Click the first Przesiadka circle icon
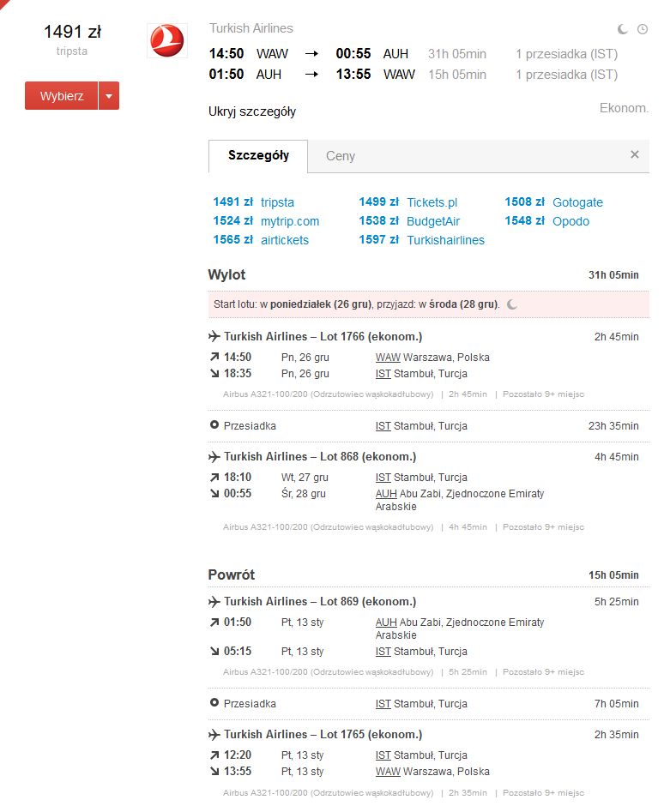This screenshot has width=664, height=812. (214, 425)
